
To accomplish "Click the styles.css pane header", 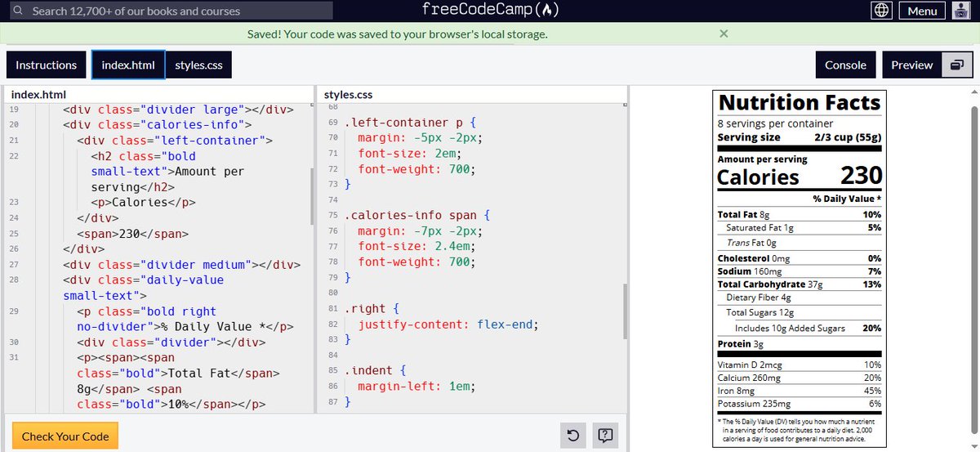I will tap(472, 95).
